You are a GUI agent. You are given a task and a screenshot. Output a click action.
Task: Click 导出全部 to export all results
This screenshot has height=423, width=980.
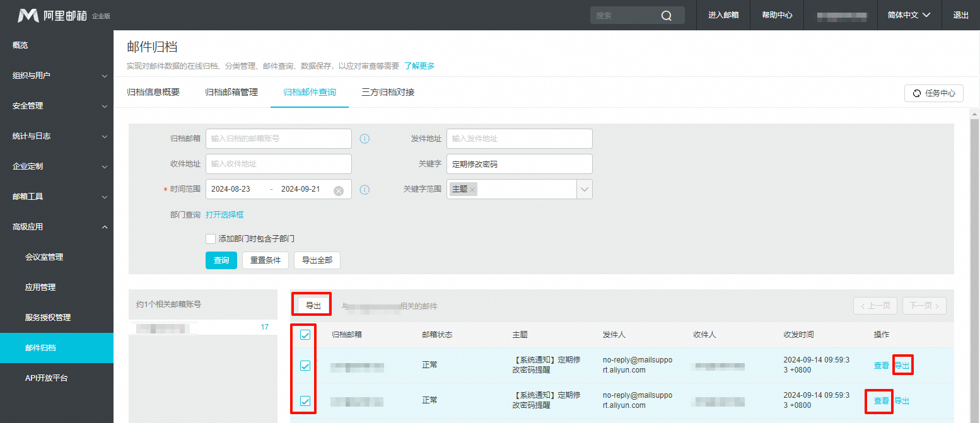click(x=317, y=260)
